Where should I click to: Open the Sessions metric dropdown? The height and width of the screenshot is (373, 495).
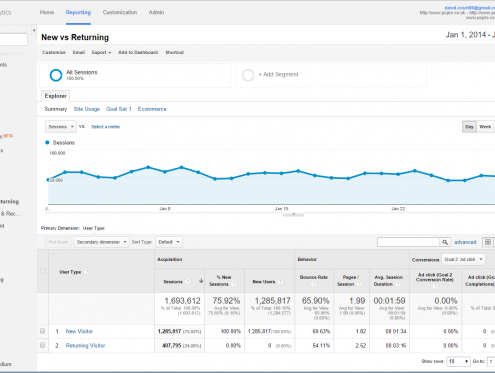[61, 127]
